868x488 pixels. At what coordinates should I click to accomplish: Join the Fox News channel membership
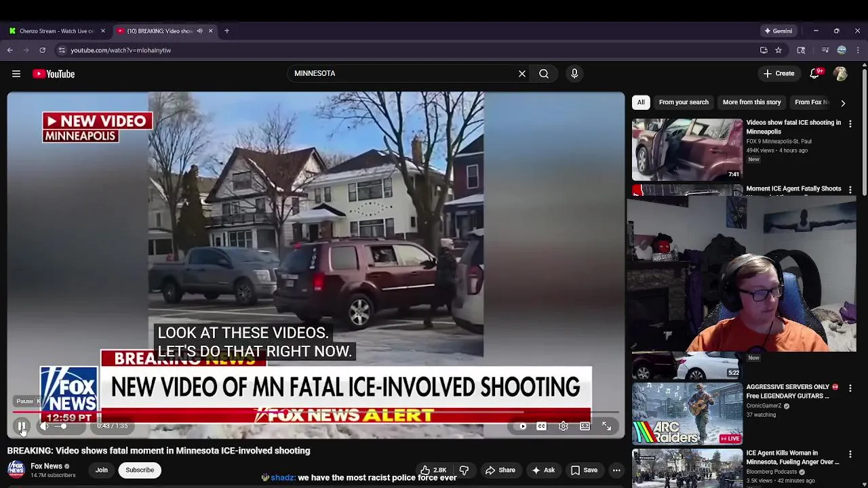tap(102, 470)
